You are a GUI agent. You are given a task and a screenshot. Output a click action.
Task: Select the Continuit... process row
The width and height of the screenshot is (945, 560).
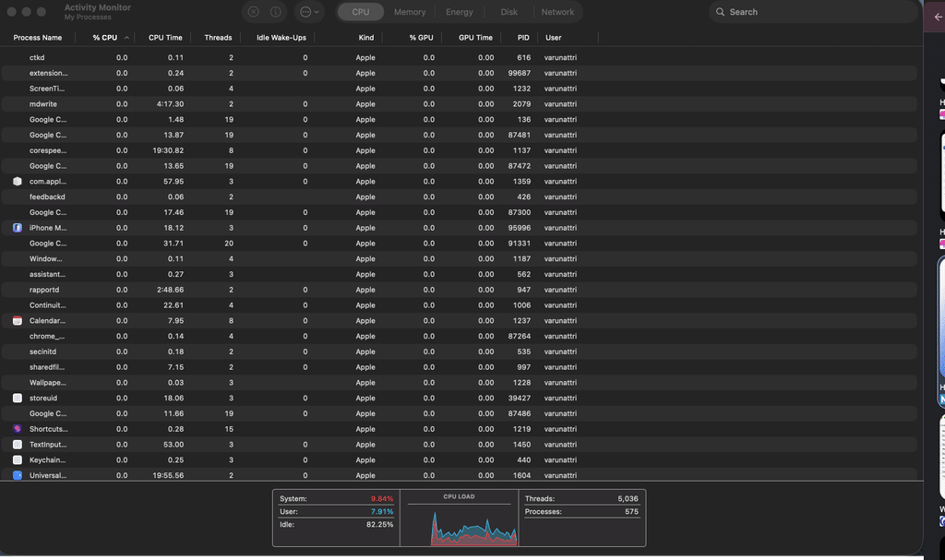pos(460,305)
